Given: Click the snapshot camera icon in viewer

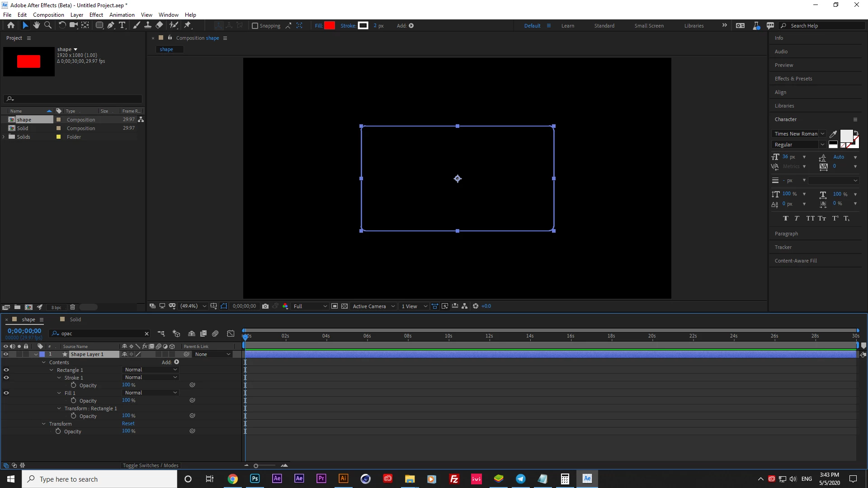Looking at the screenshot, I should 265,306.
